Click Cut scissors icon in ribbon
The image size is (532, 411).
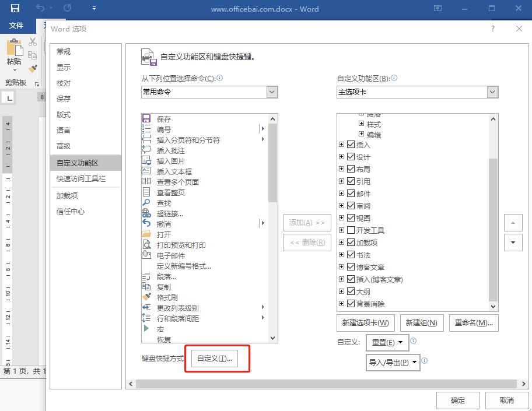pyautogui.click(x=33, y=42)
